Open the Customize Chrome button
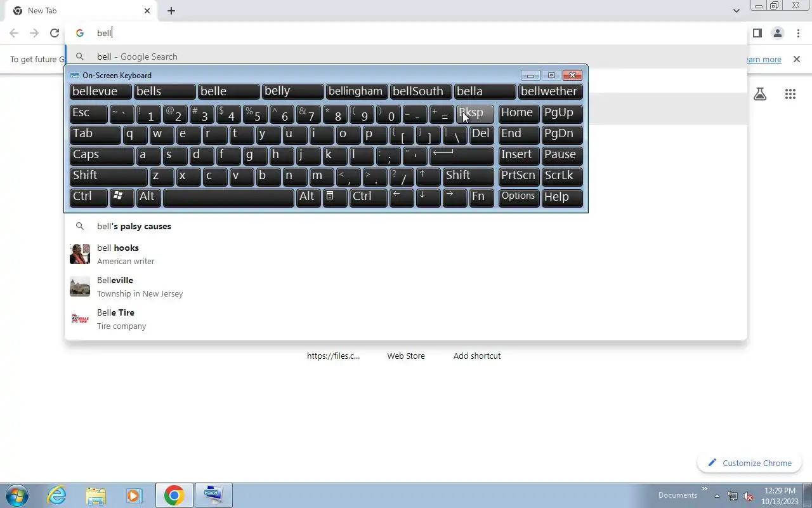812x508 pixels. [x=750, y=463]
